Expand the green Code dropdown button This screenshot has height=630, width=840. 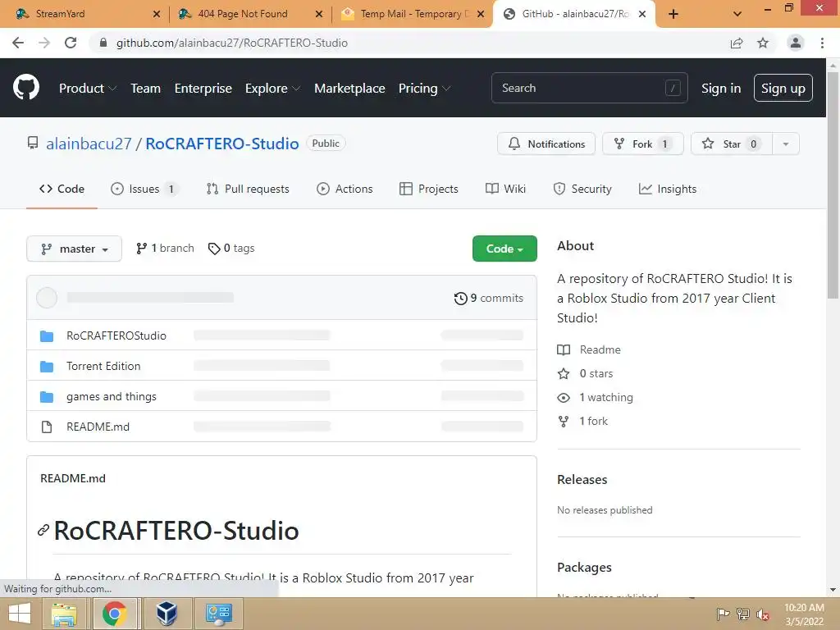point(504,249)
